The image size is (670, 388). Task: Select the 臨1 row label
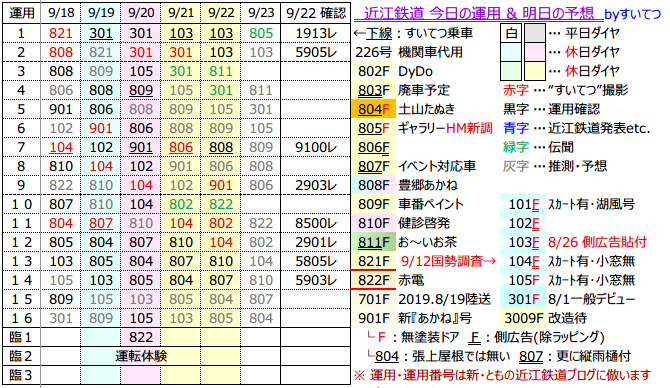(21, 337)
